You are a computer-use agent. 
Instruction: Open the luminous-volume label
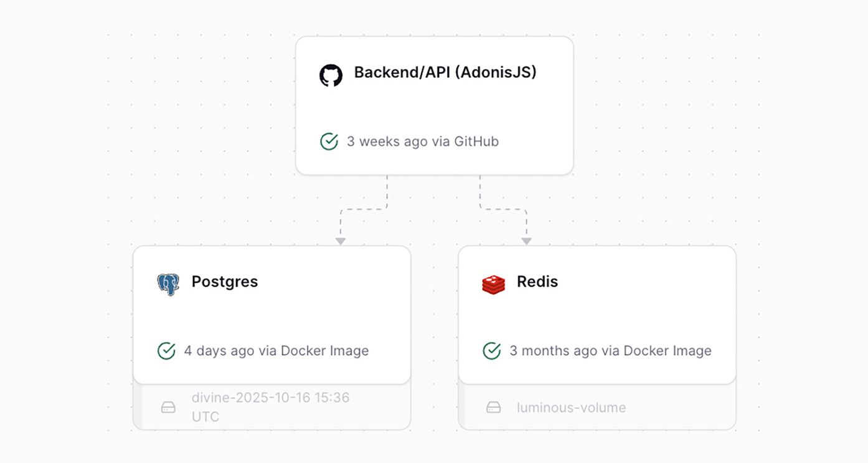pos(571,408)
